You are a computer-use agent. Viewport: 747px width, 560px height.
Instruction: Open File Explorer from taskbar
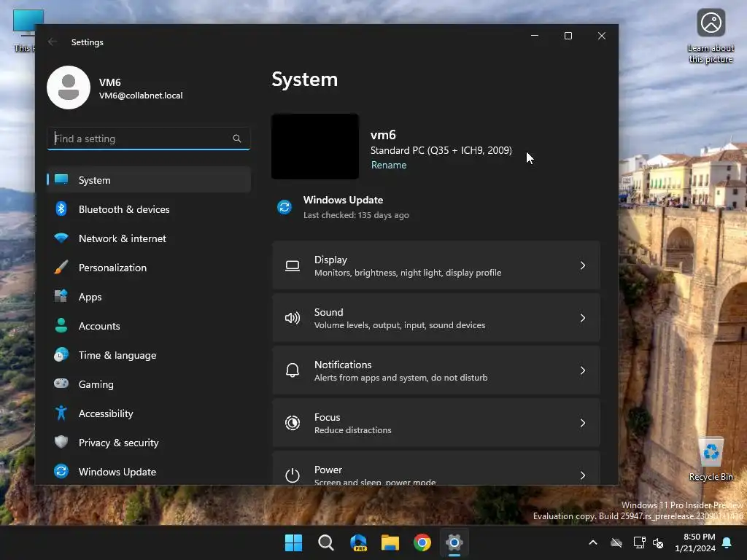point(390,542)
